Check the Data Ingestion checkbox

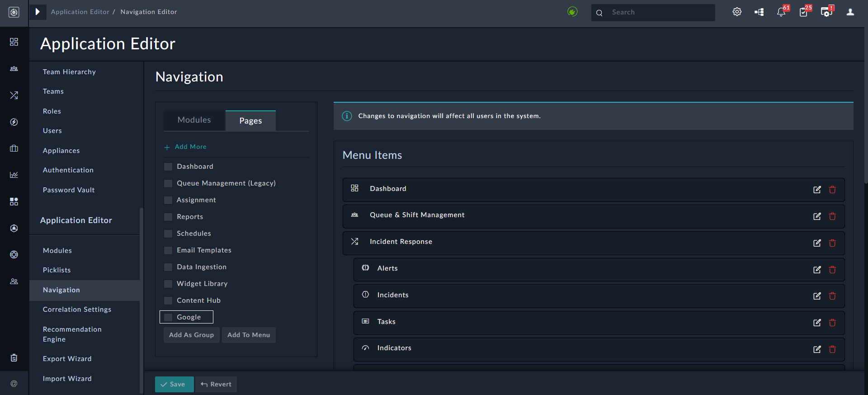click(x=168, y=267)
